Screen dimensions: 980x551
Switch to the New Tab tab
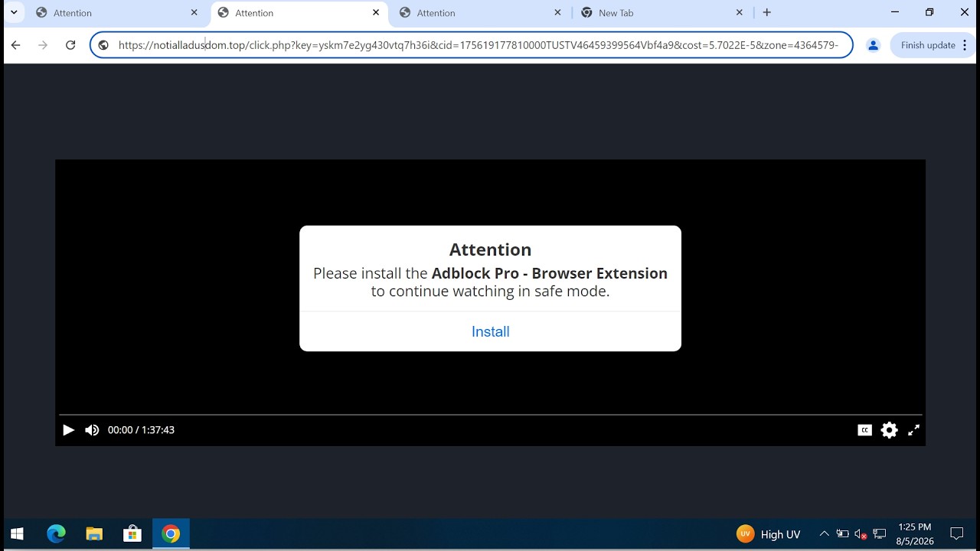point(662,13)
